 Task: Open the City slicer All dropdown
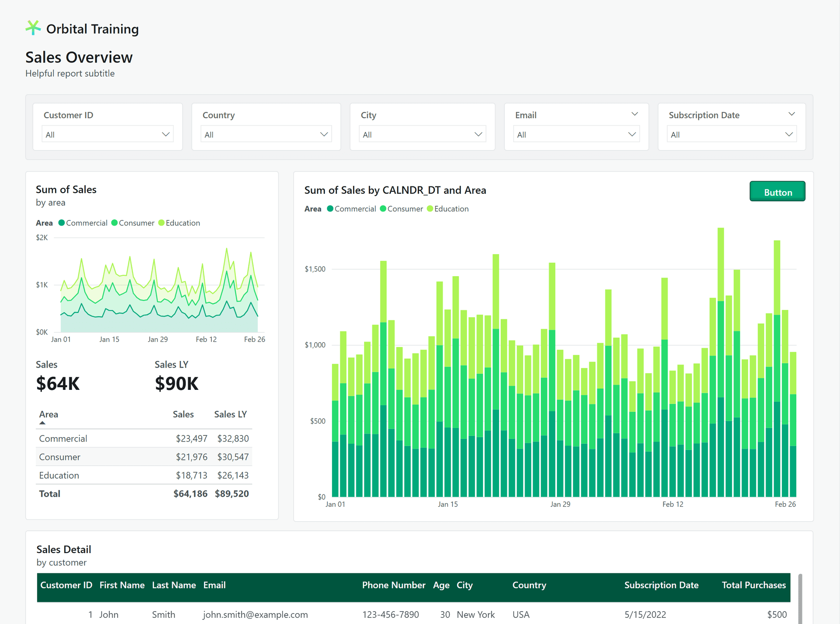tap(422, 134)
